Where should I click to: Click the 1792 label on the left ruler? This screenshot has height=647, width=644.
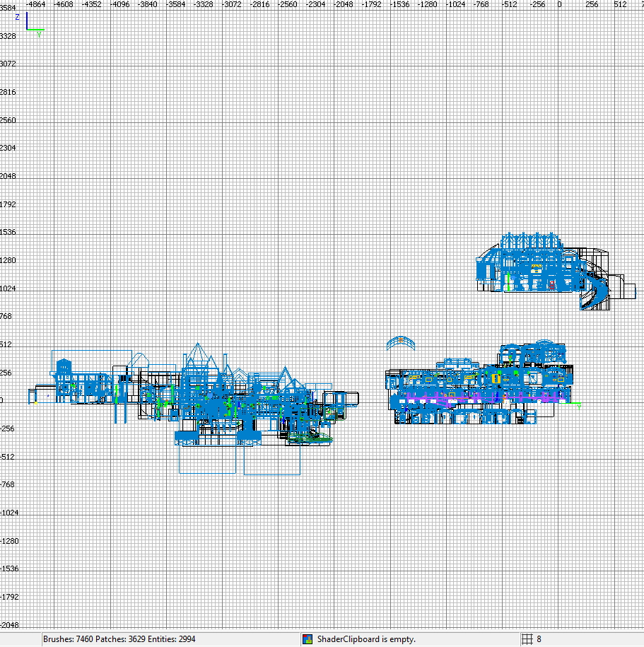click(8, 204)
